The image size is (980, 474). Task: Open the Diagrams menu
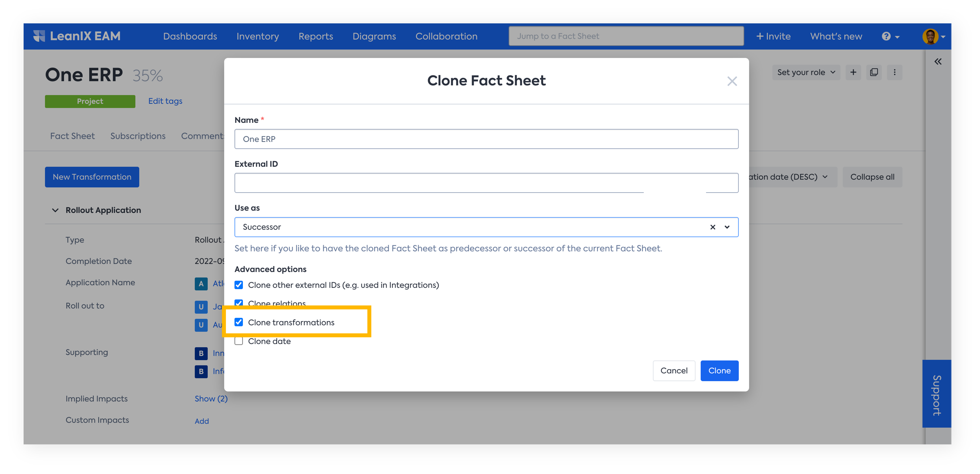374,36
